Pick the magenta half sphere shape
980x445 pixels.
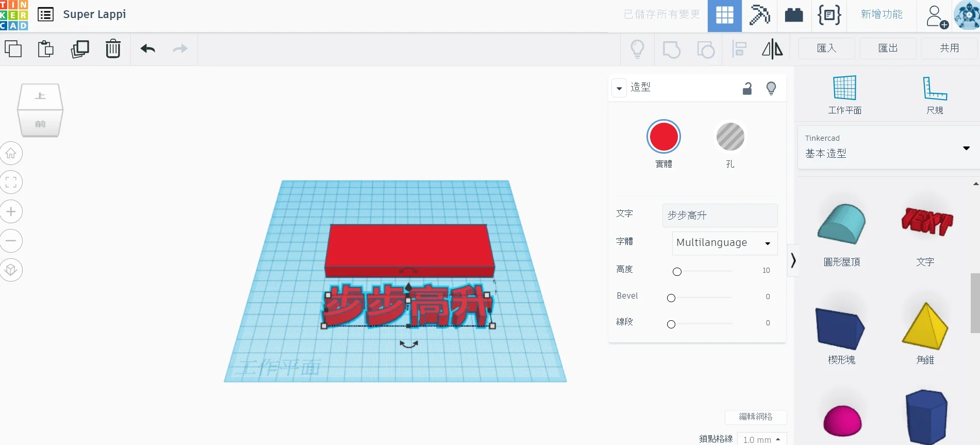click(842, 420)
